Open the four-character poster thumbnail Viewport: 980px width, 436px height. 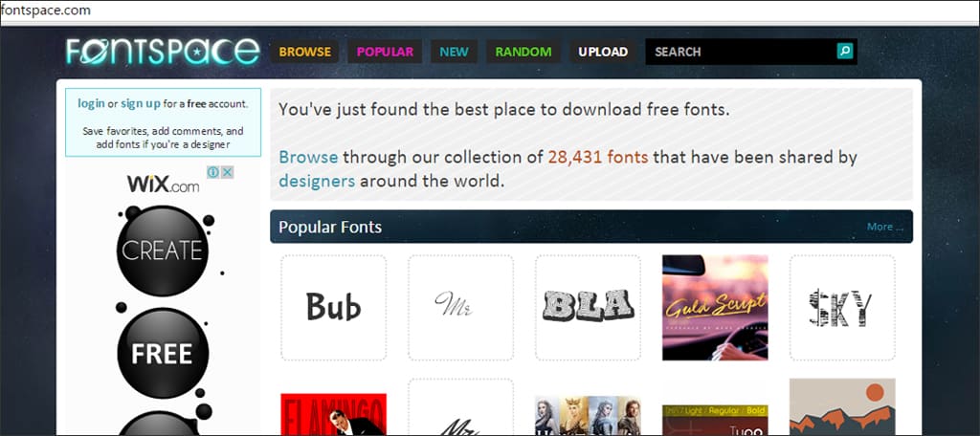pos(589,415)
